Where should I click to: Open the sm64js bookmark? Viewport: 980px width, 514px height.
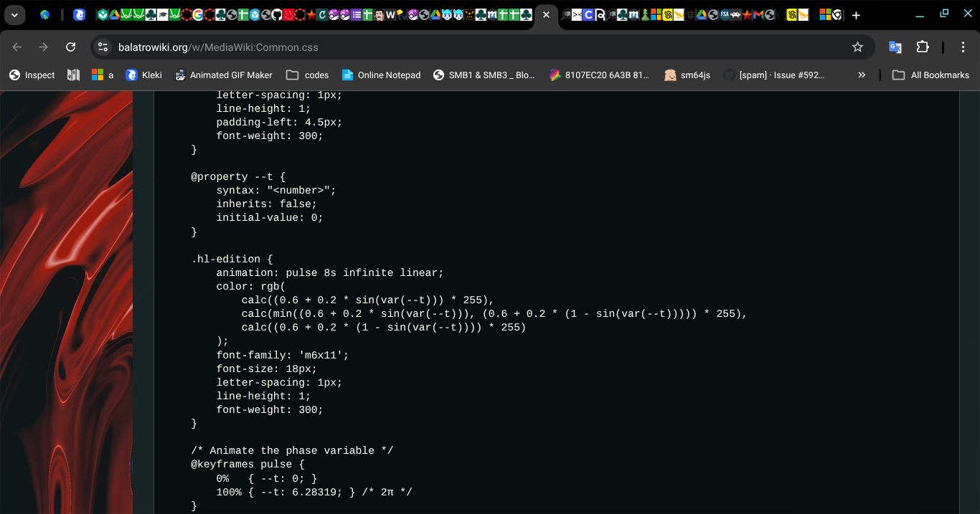point(687,75)
